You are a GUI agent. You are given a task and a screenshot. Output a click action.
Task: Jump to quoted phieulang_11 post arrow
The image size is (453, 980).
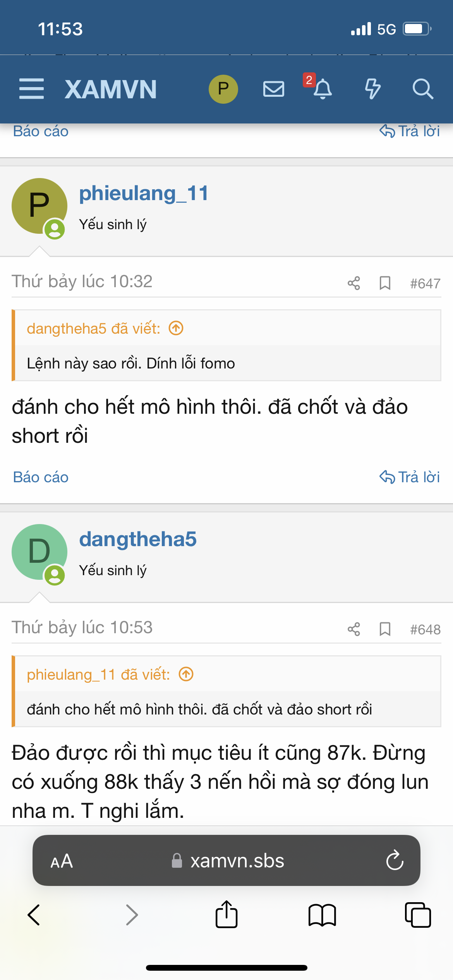point(186,674)
